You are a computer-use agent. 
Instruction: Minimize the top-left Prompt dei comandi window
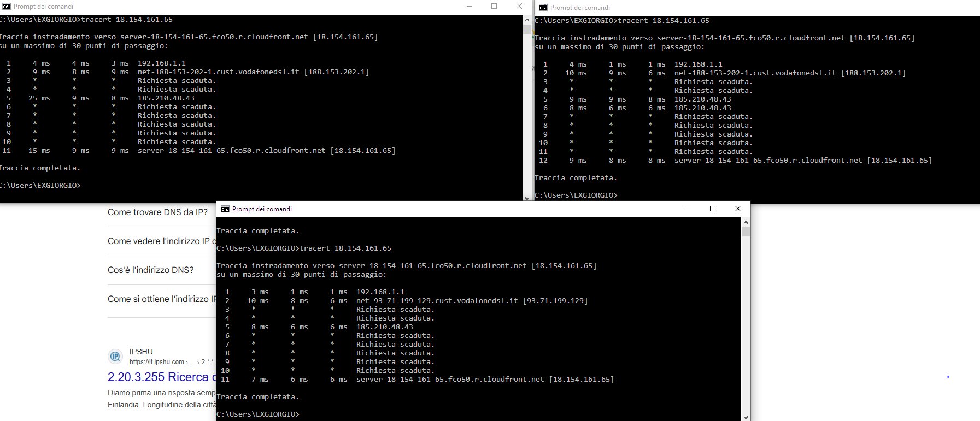click(x=470, y=7)
